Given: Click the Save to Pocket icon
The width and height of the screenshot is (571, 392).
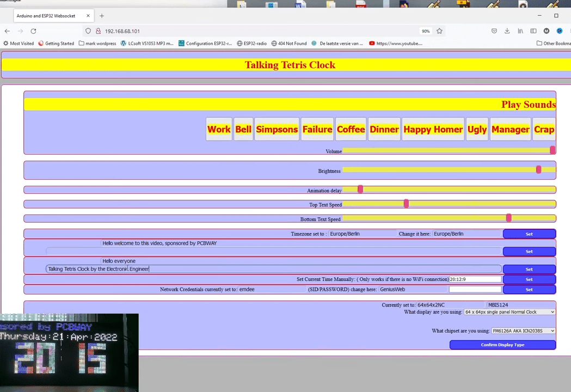Looking at the screenshot, I should coord(494,31).
